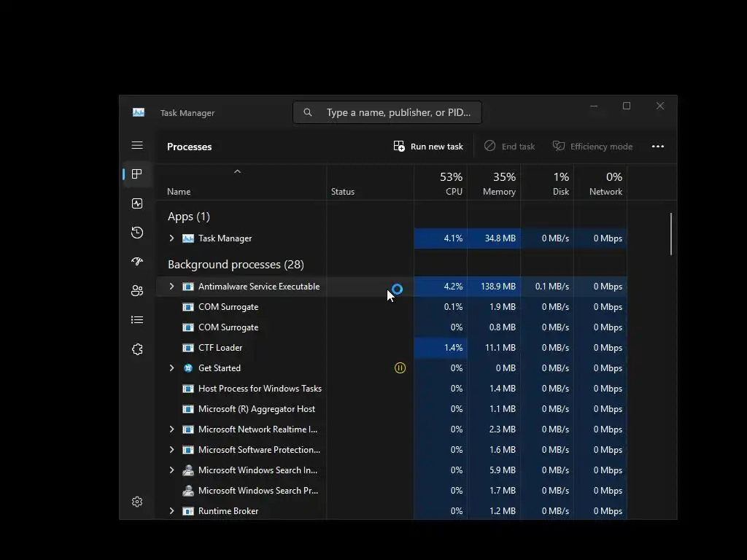Image resolution: width=747 pixels, height=560 pixels.
Task: Sort by CPU column header
Action: (x=441, y=183)
